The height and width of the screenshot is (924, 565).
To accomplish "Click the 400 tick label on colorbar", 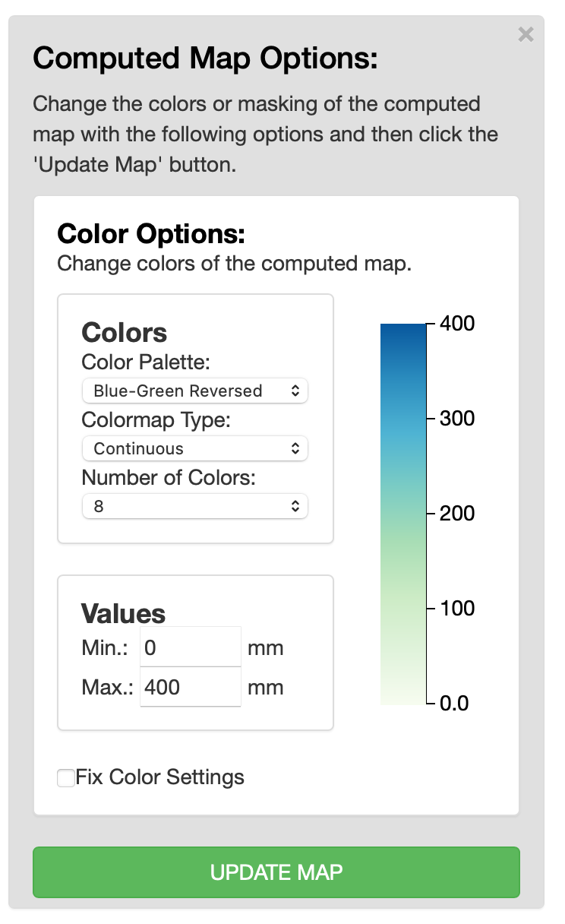I will tap(458, 324).
